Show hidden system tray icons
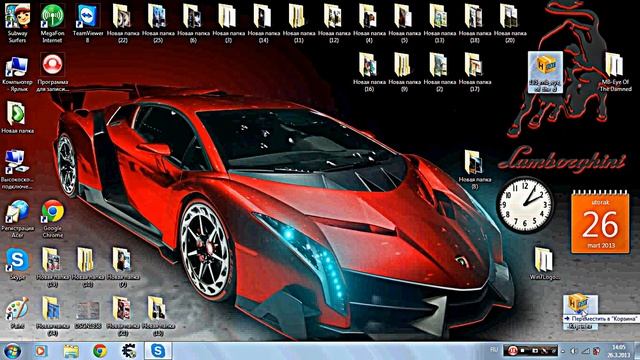The height and width of the screenshot is (360, 640). [563, 351]
